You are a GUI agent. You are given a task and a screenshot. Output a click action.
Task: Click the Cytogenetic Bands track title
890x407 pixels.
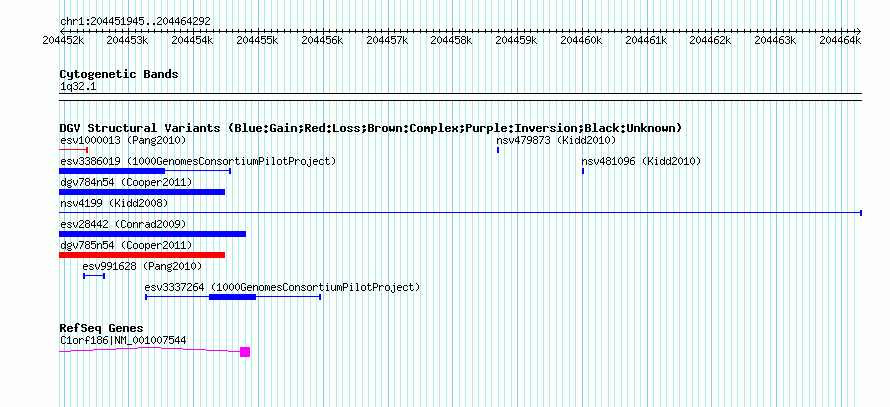coord(119,74)
